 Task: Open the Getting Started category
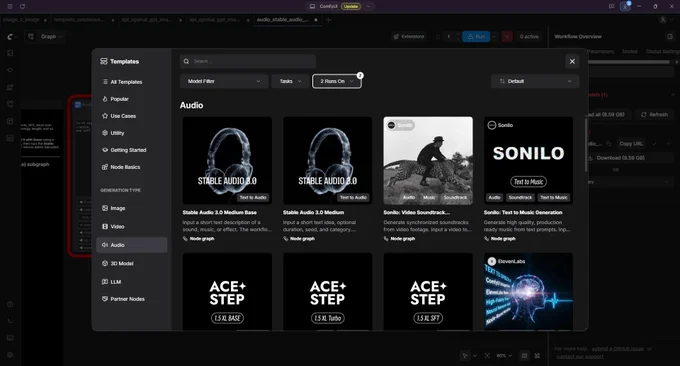pos(131,150)
